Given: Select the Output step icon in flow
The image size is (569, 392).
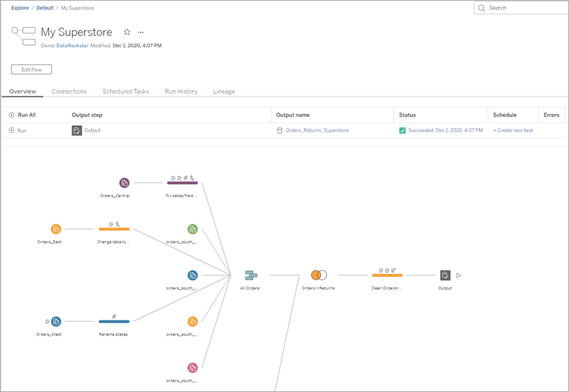Looking at the screenshot, I should pyautogui.click(x=445, y=275).
